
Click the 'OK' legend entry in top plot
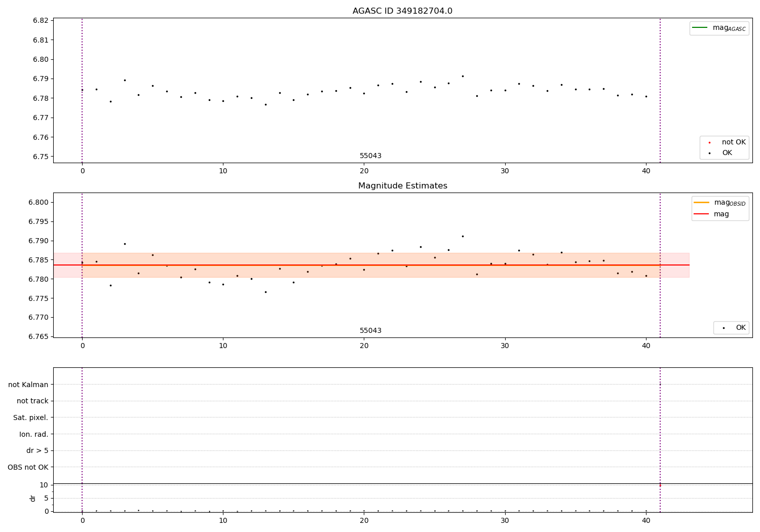pos(720,153)
